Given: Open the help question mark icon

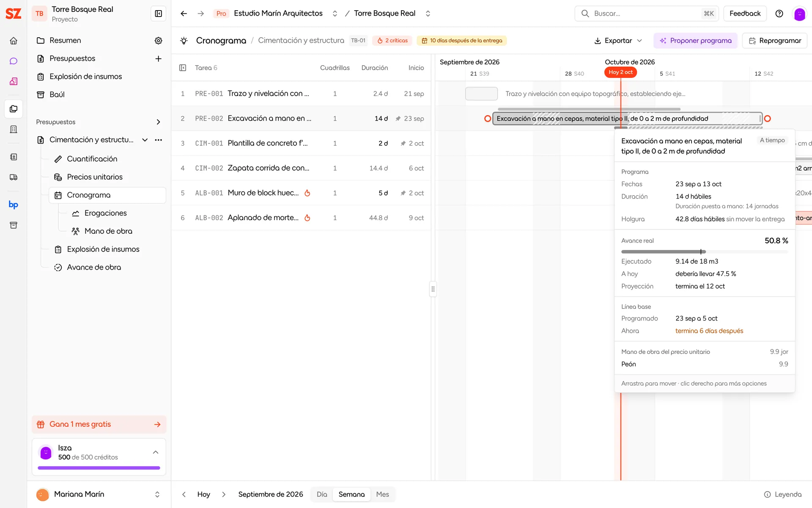Looking at the screenshot, I should point(779,14).
